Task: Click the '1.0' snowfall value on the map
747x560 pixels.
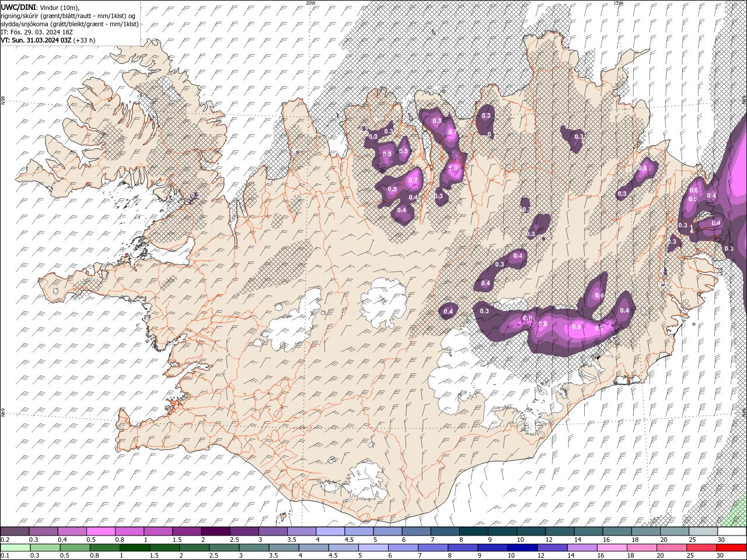Action: [x=453, y=168]
